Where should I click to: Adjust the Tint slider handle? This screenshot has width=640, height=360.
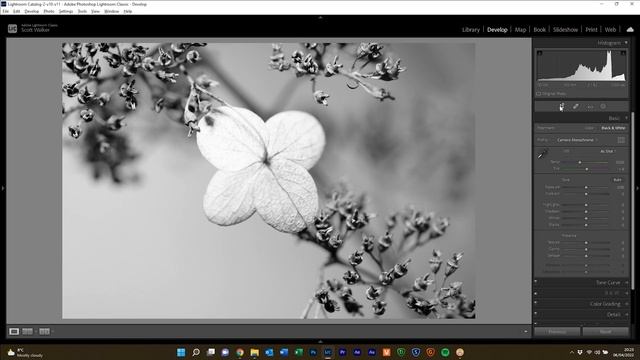(587, 169)
